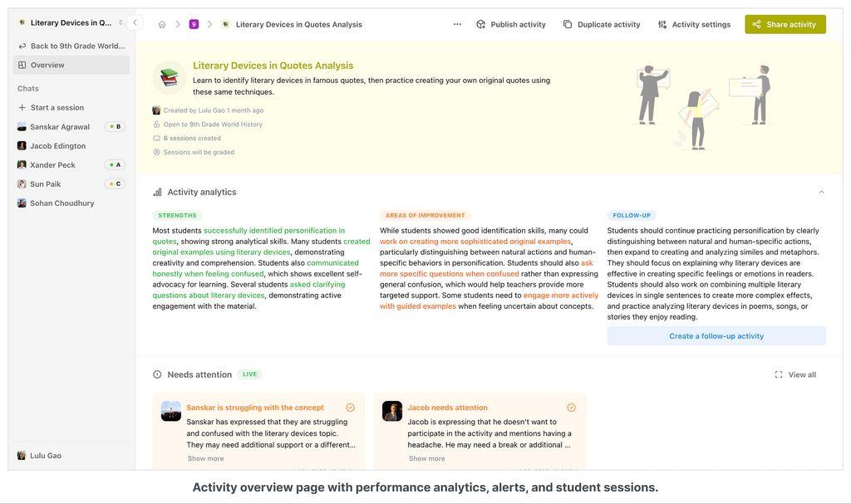Click the Activity settings sliders icon
The width and height of the screenshot is (851, 504).
662,24
